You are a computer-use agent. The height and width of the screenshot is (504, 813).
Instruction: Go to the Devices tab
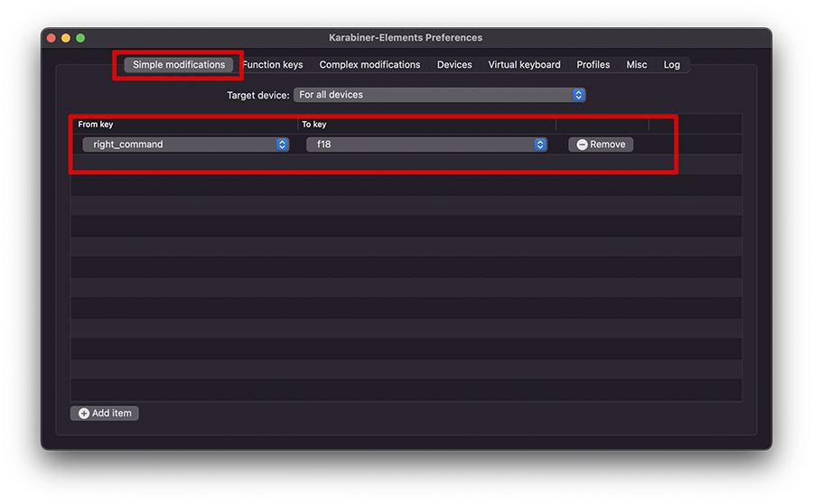(x=454, y=65)
